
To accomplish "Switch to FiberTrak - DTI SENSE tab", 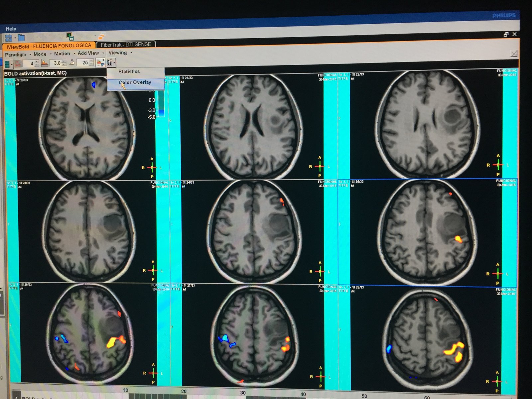I will (x=126, y=45).
